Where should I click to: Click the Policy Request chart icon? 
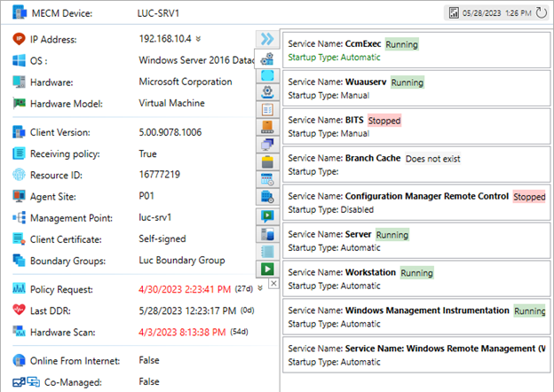(x=19, y=288)
